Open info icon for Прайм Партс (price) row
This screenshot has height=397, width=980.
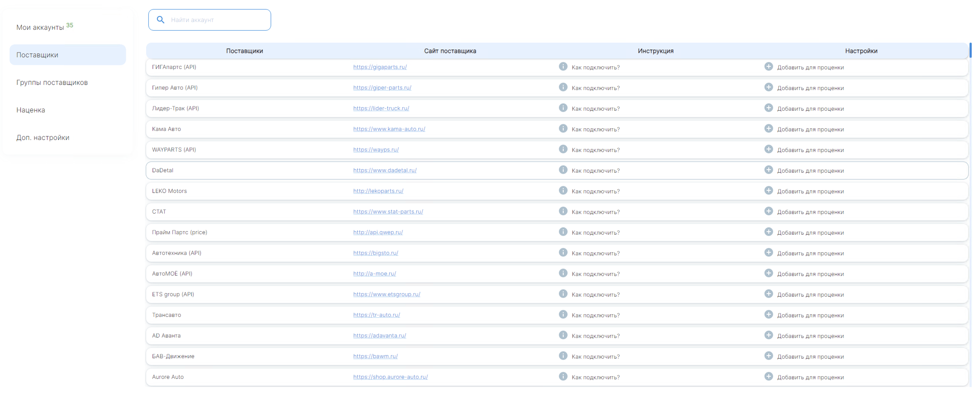563,232
